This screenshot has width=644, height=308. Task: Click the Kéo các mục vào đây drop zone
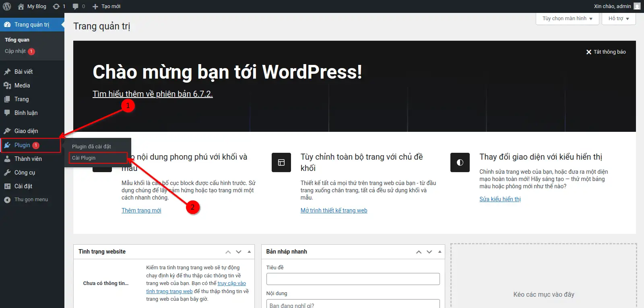544,276
